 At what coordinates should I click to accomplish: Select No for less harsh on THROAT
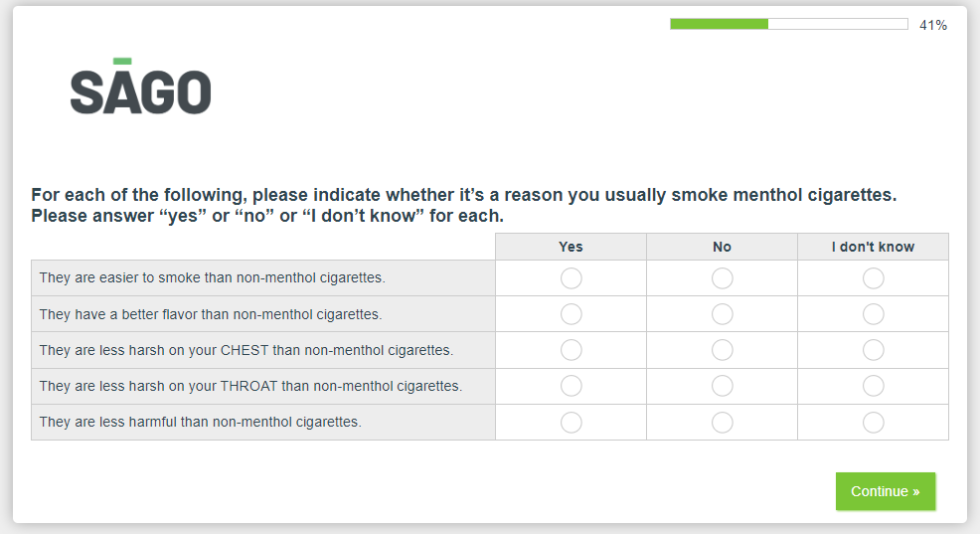coord(722,386)
